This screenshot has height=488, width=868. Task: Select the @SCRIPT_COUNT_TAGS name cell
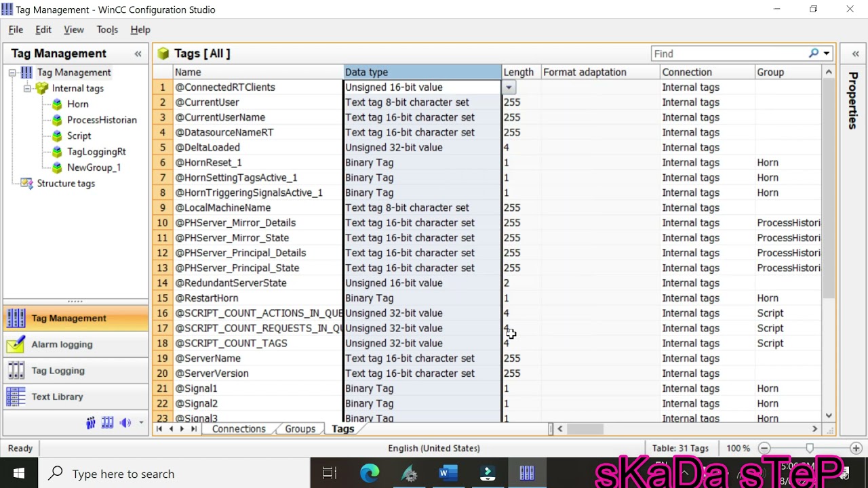pos(258,344)
